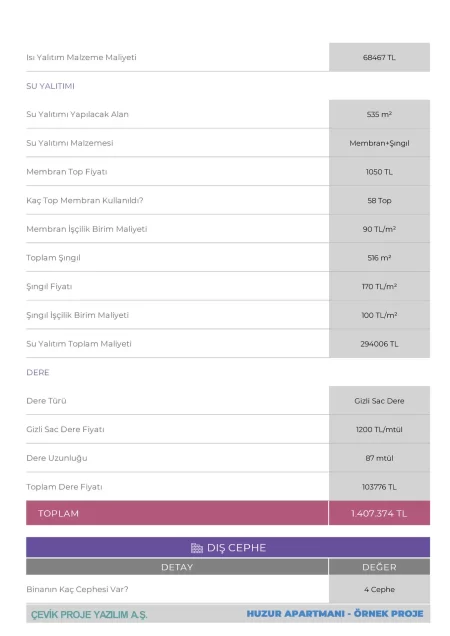Click the 58 Top quantity value
This screenshot has width=450, height=636.
coord(379,200)
